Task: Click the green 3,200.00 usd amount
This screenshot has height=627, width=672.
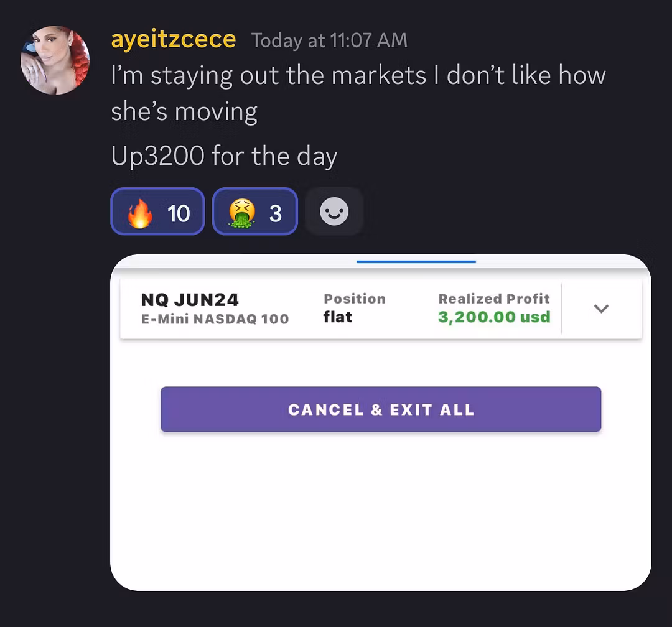Action: [x=494, y=317]
